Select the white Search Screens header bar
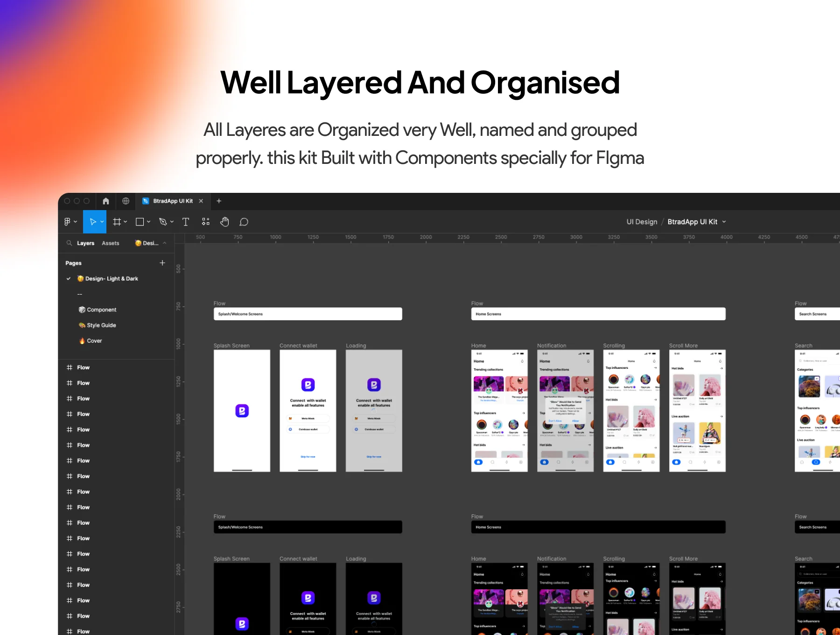Image resolution: width=840 pixels, height=635 pixels. pos(817,314)
